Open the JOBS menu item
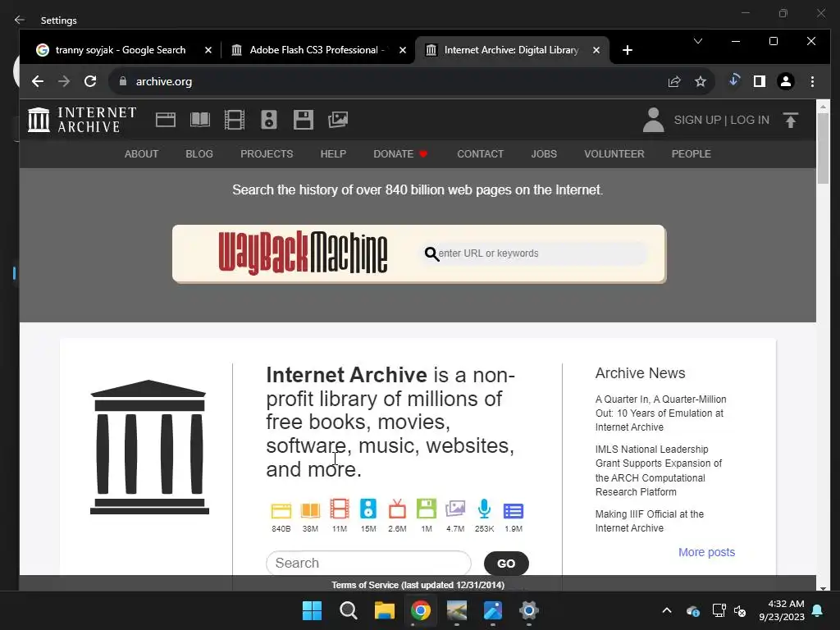840x630 pixels. pyautogui.click(x=544, y=153)
